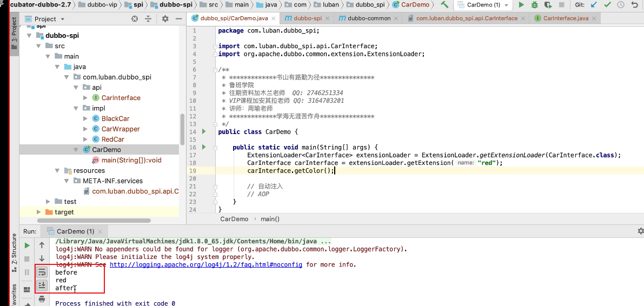Start debugging with the green bug icon
Image resolution: width=644 pixels, height=306 pixels.
[x=534, y=5]
